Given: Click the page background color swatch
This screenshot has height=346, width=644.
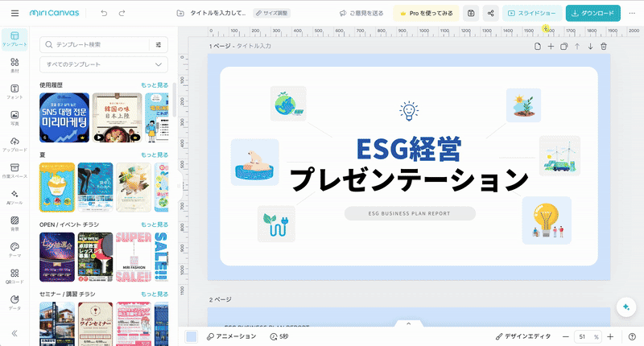Looking at the screenshot, I should pyautogui.click(x=192, y=336).
